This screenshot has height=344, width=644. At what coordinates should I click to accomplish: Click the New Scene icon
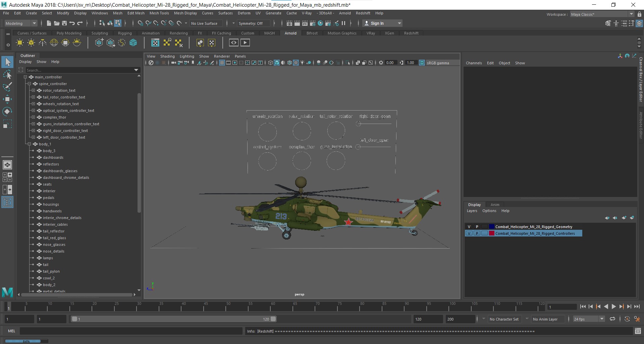(49, 23)
